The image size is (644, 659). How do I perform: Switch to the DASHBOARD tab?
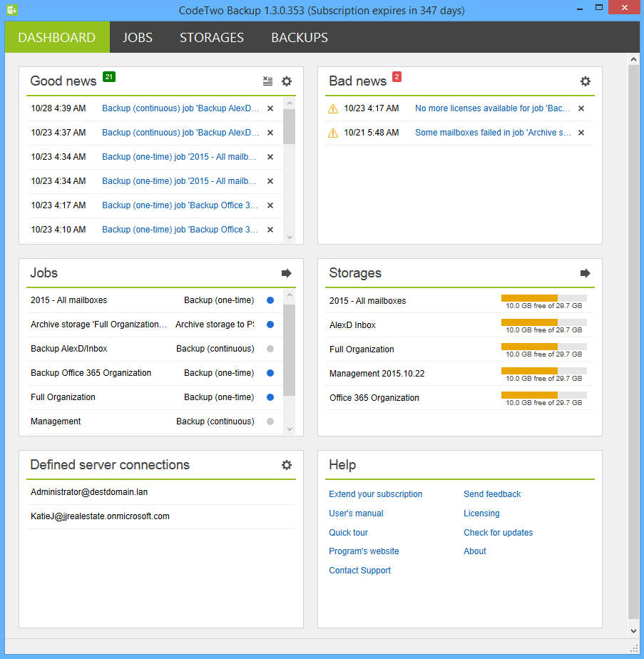(57, 37)
